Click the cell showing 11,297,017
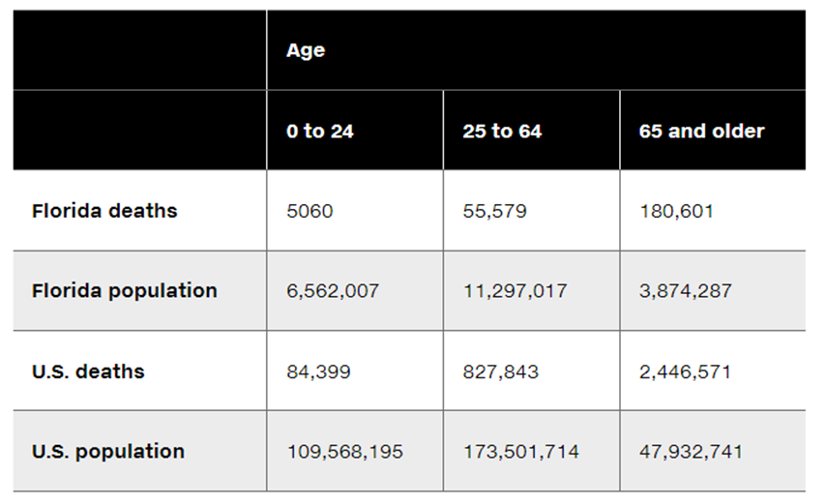Viewport: 825px width, 504px height. point(531,291)
